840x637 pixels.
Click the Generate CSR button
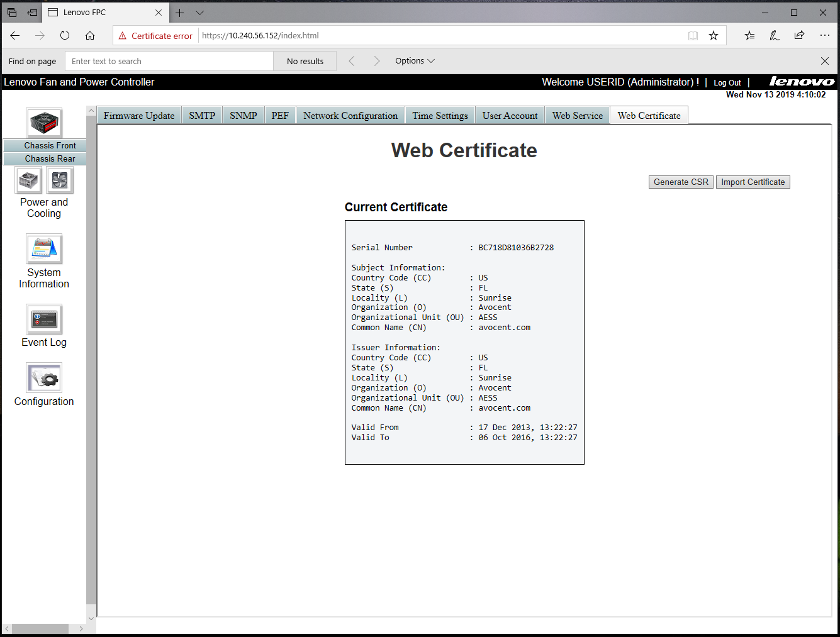(681, 182)
